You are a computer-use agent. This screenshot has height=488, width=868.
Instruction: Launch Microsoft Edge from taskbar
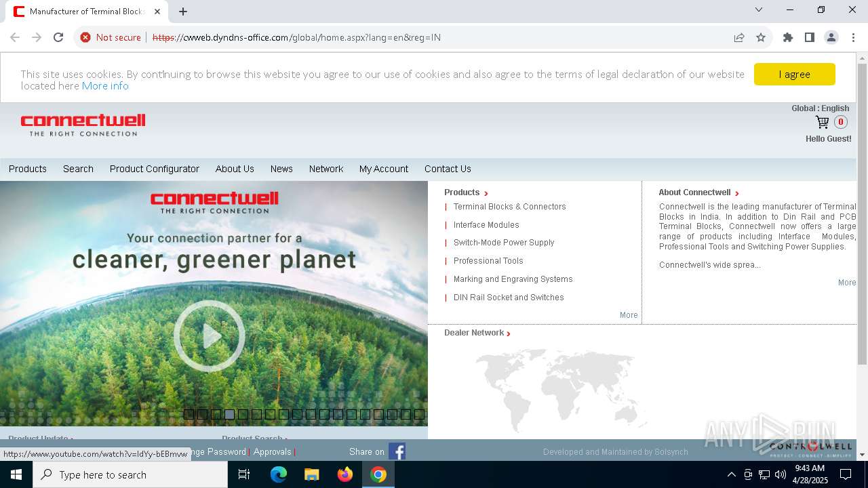coord(279,474)
